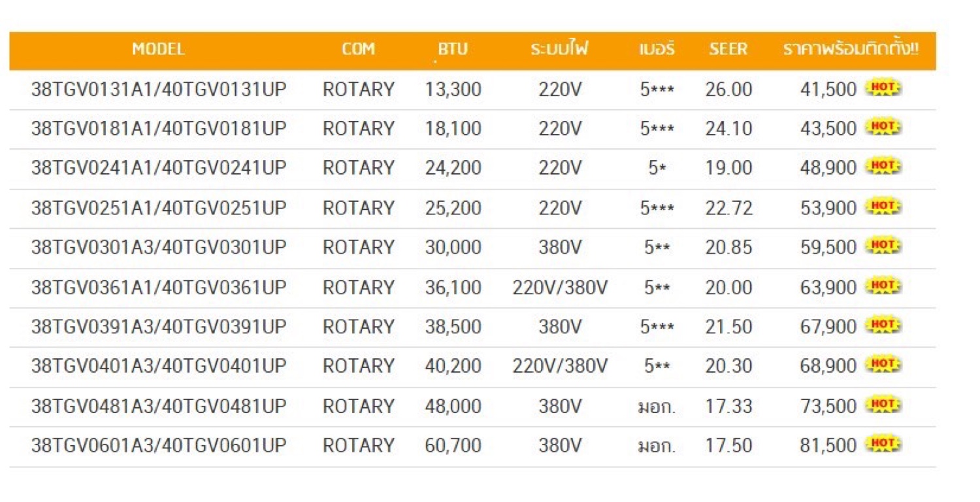
Task: Click the 60,700 BTU value
Action: [x=453, y=445]
